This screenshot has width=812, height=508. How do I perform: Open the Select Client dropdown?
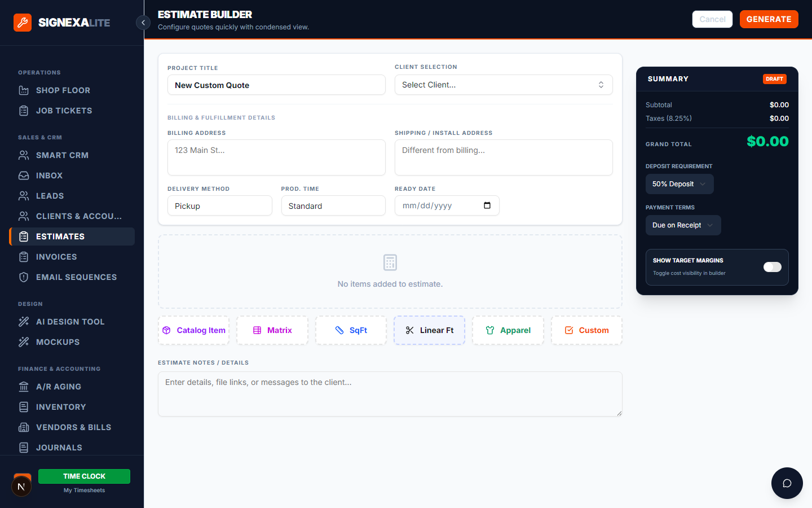pyautogui.click(x=503, y=85)
